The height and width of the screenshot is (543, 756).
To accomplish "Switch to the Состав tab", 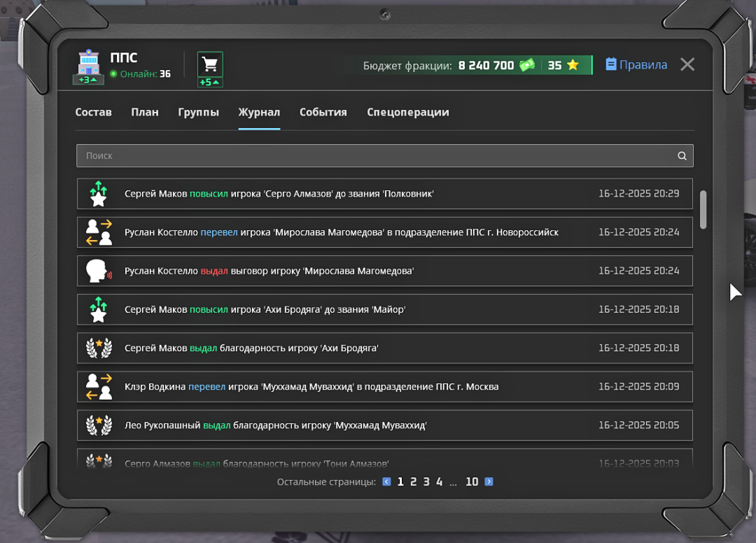I will pos(93,112).
